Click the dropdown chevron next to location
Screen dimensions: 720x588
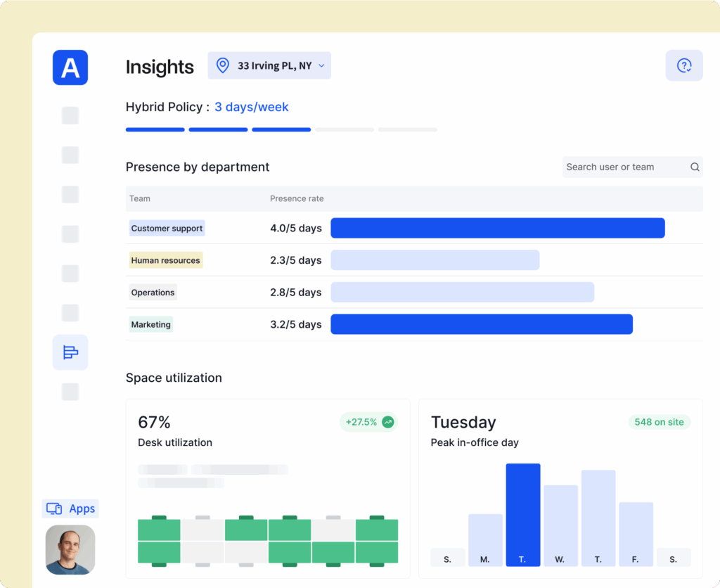tap(321, 66)
